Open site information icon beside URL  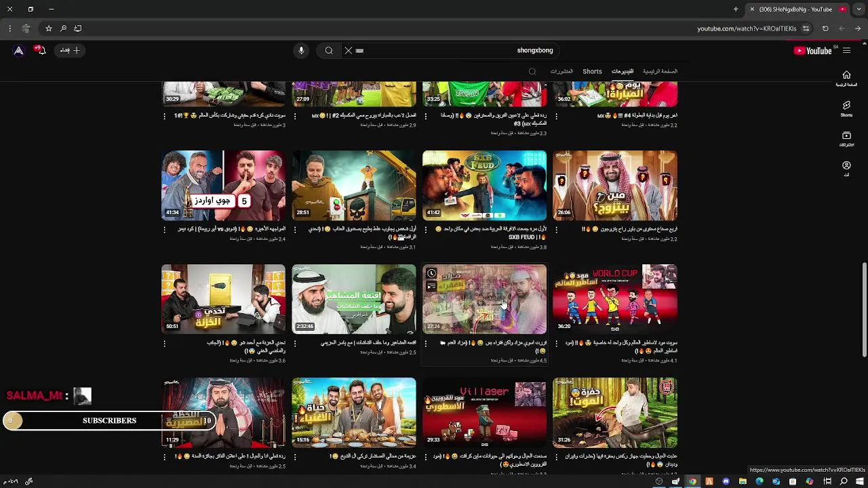(806, 28)
